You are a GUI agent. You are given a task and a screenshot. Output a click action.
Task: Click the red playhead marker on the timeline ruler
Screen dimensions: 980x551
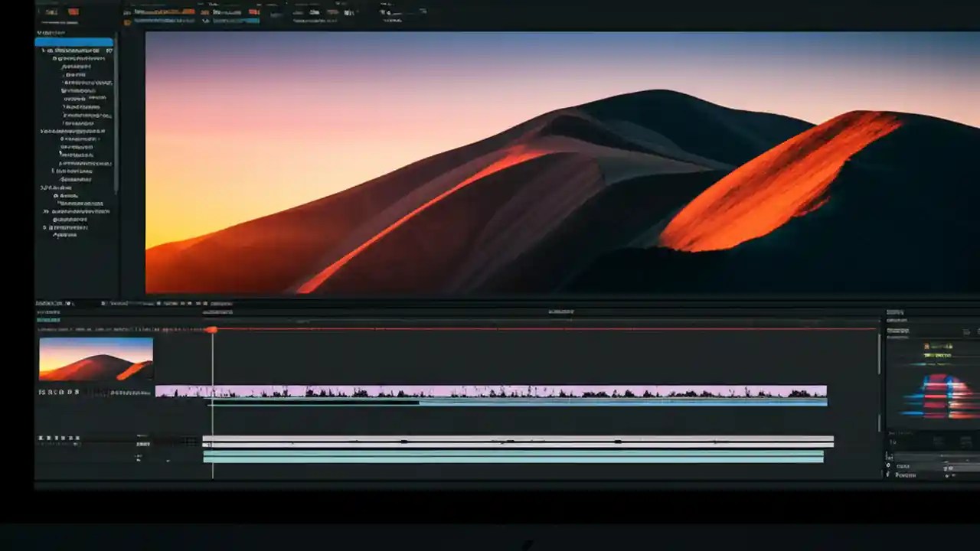click(x=213, y=330)
